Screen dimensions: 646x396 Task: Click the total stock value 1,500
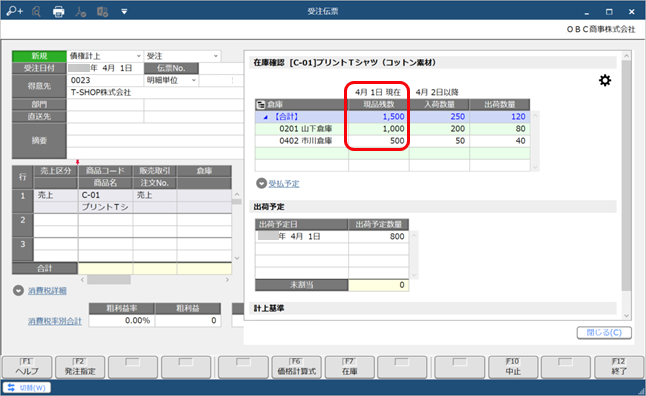pos(393,117)
